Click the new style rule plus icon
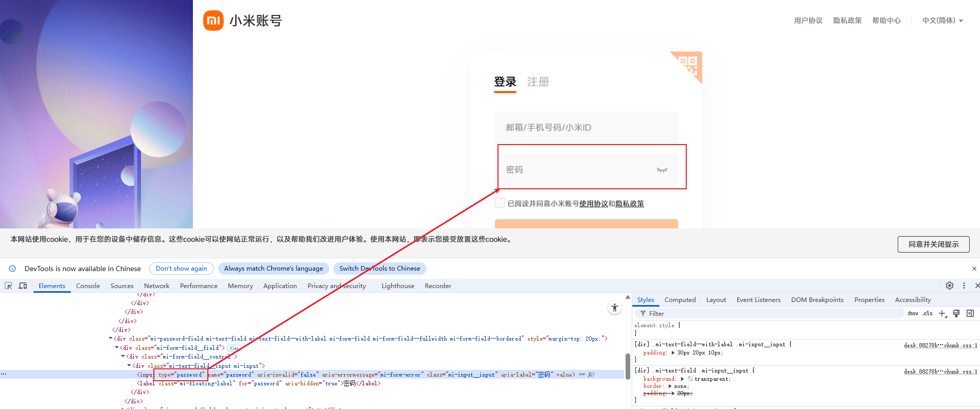This screenshot has height=409, width=980. (x=942, y=313)
